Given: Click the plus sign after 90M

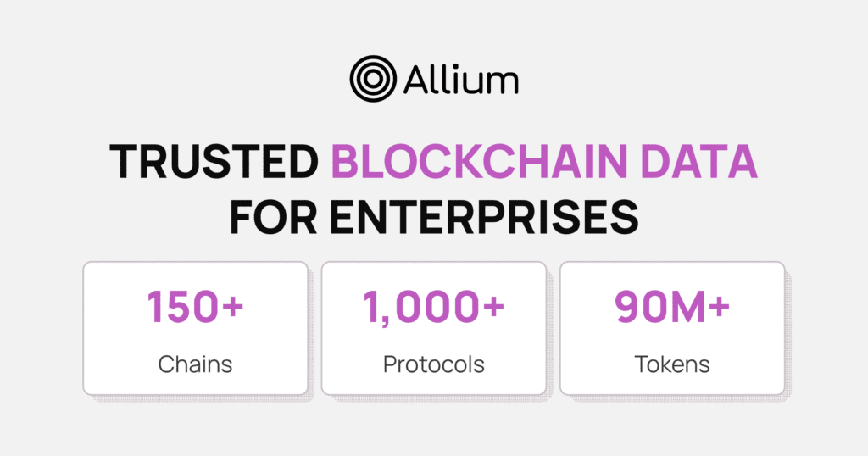Looking at the screenshot, I should tap(720, 307).
